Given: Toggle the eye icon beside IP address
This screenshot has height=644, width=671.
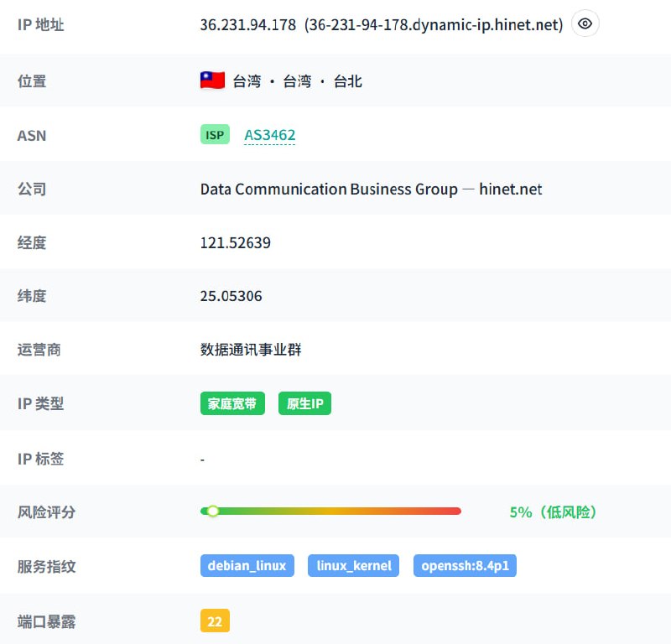Looking at the screenshot, I should [x=585, y=24].
